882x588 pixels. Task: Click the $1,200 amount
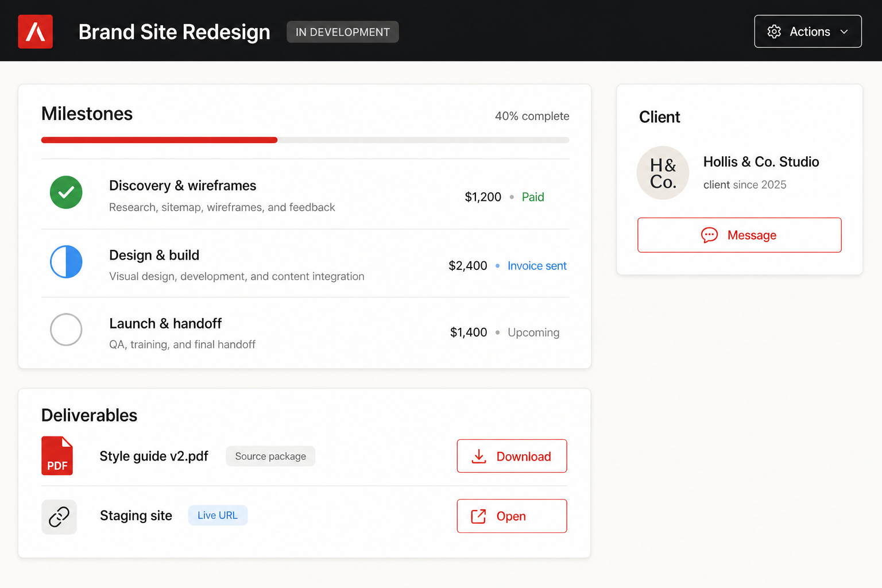coord(483,197)
